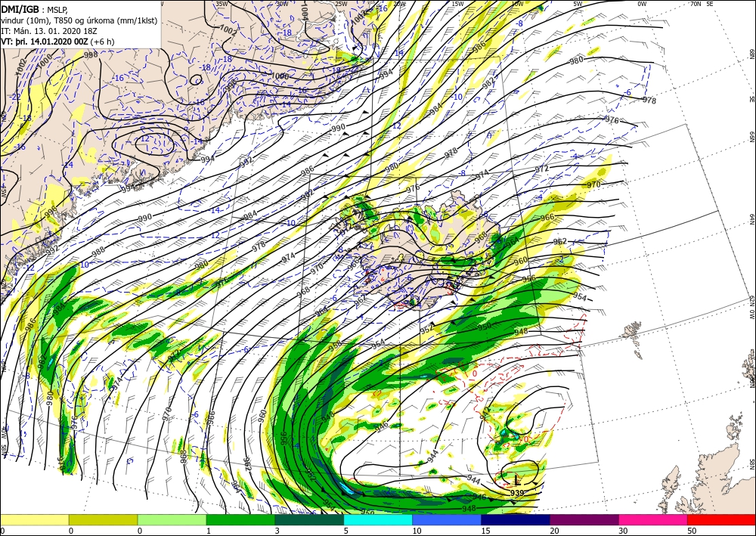Click the '30W' longitude label at top
756x536 pixels.
(282, 4)
